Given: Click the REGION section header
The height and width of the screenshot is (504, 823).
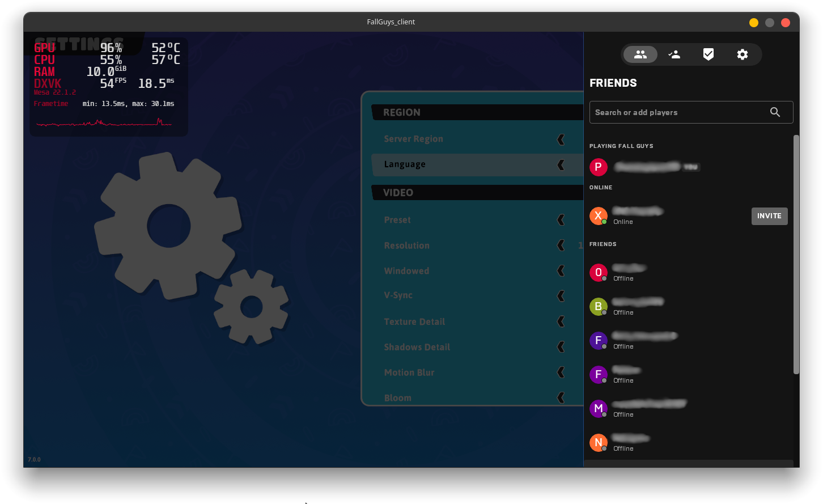Looking at the screenshot, I should [477, 112].
